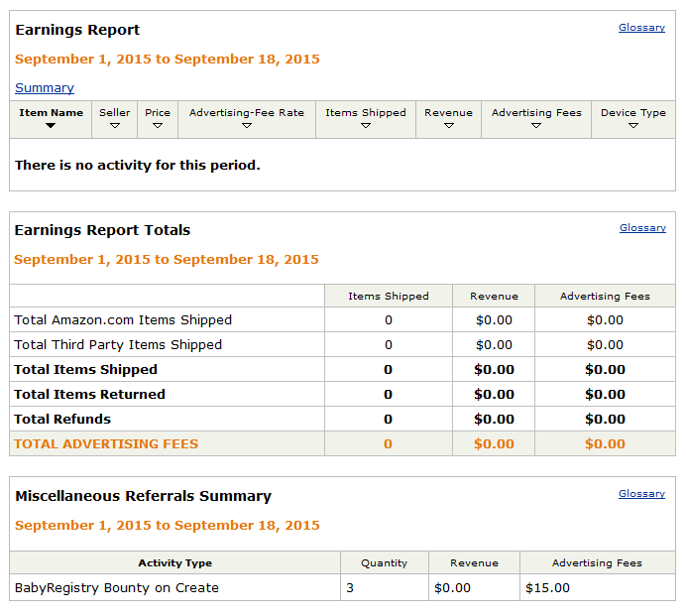Click the BabyRegistry revenue $0.00 value
Image resolution: width=686 pixels, height=616 pixels.
click(x=452, y=588)
